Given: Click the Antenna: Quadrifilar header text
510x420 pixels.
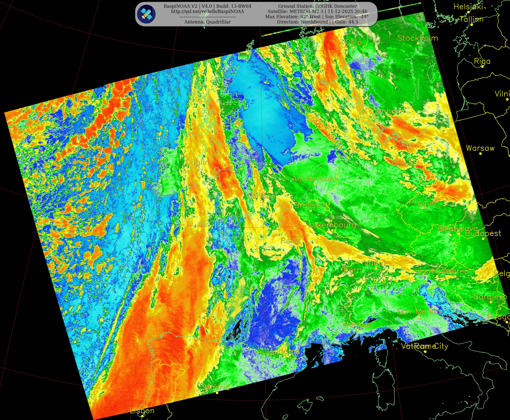Looking at the screenshot, I should click(x=207, y=22).
